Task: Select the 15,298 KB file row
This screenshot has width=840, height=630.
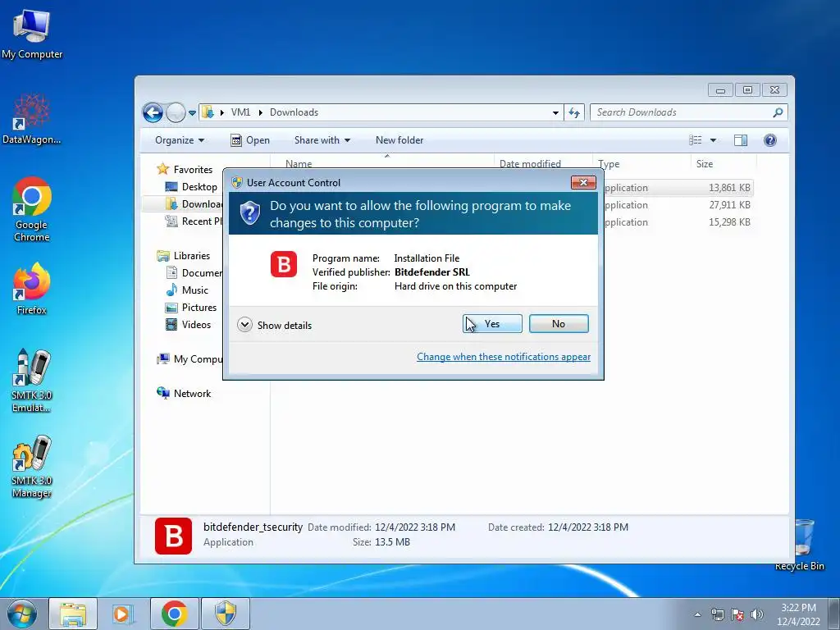Action: (678, 221)
